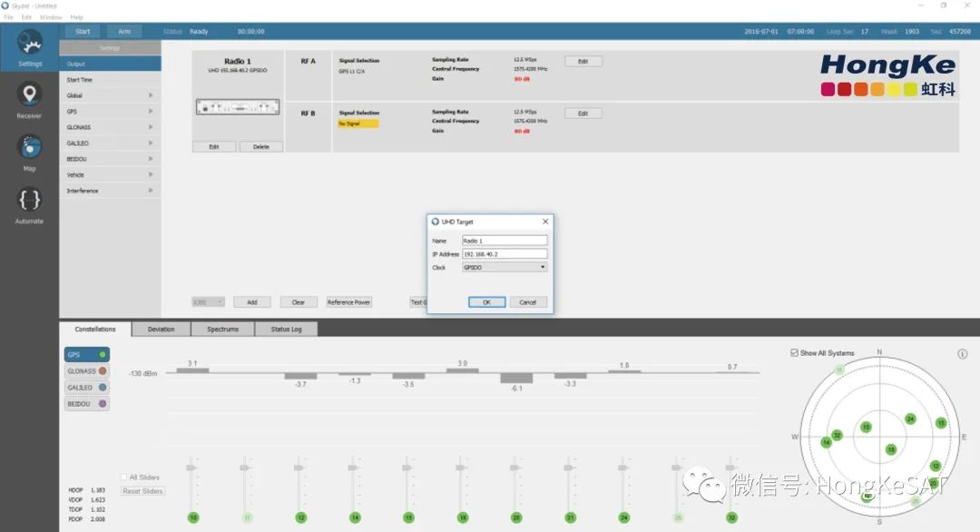The width and height of the screenshot is (980, 532).
Task: Expand the GPS settings item
Action: tap(110, 112)
